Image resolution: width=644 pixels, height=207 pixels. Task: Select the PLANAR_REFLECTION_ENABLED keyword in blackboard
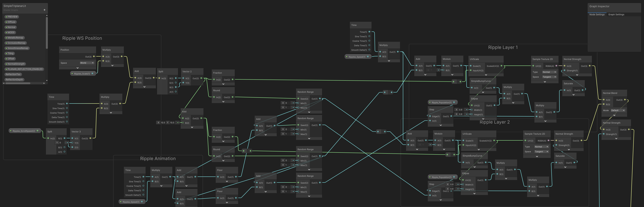coord(24,69)
